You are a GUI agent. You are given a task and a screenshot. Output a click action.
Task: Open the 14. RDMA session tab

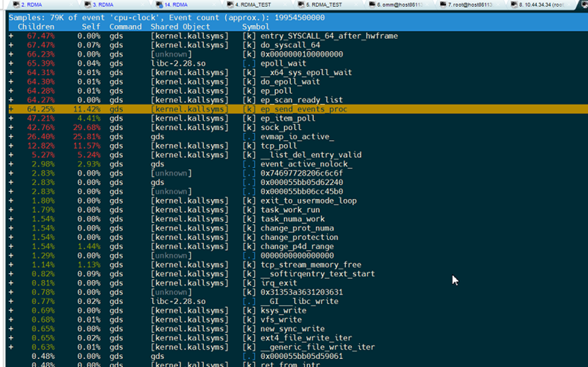[x=175, y=4]
